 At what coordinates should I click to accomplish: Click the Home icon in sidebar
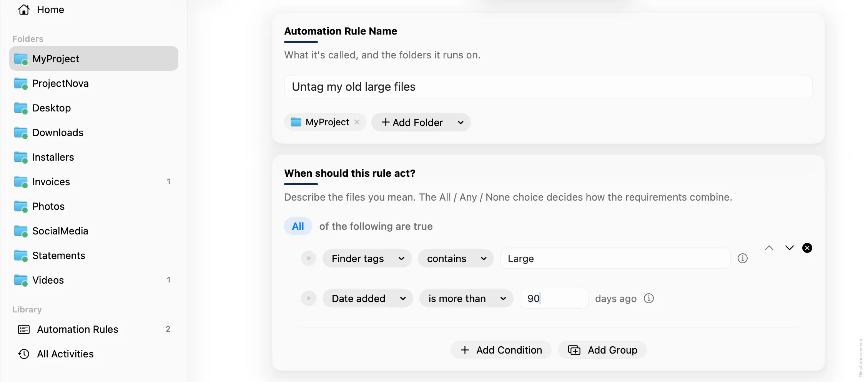24,10
